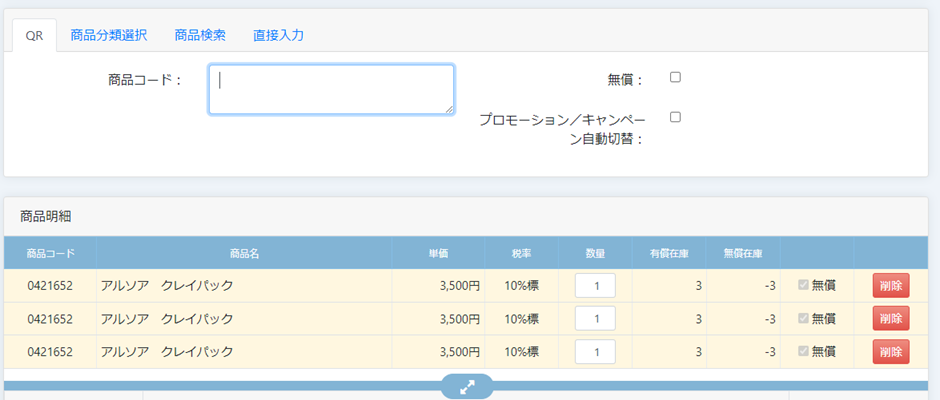Screen dimensions: 940x400
Task: Open the 商品検索 tab
Action: click(x=200, y=35)
